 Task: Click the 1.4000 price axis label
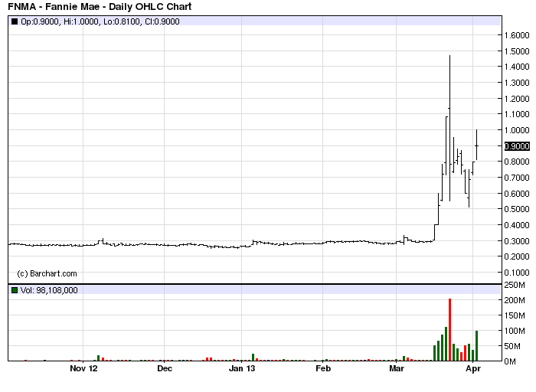pos(517,67)
